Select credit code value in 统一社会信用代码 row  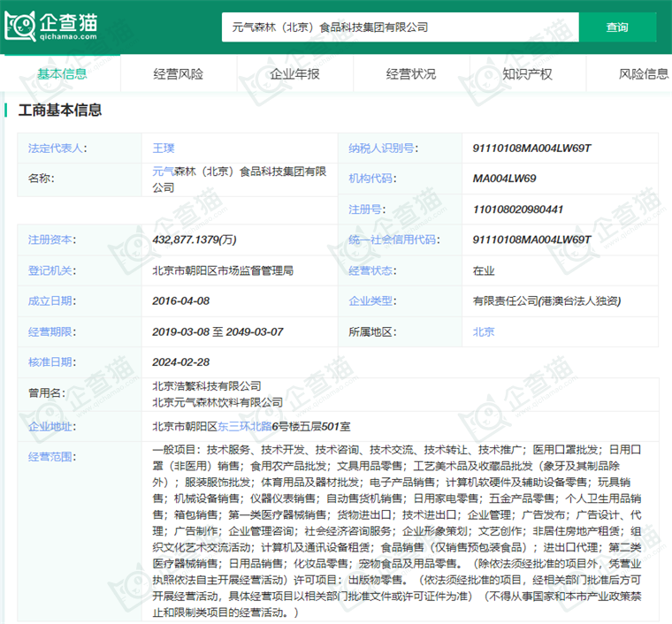(x=532, y=240)
